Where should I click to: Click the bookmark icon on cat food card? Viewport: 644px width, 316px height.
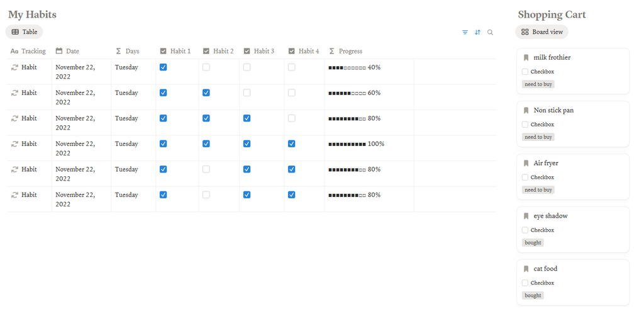click(526, 269)
